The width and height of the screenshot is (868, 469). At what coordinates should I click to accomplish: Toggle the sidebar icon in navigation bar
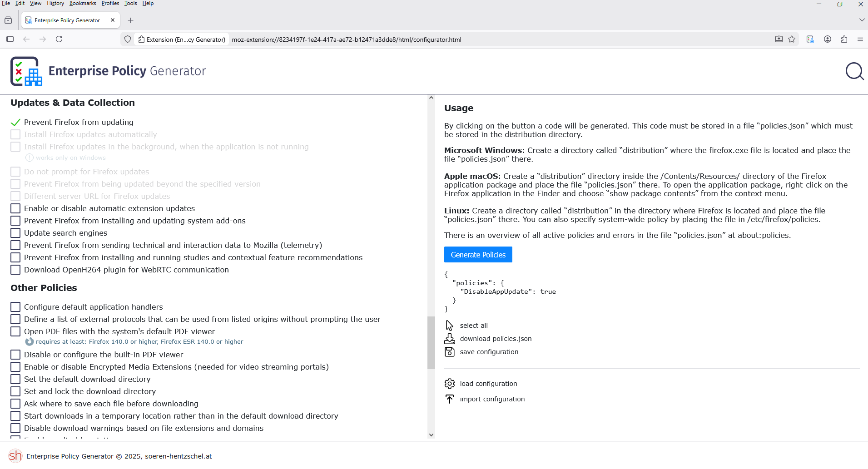[10, 39]
